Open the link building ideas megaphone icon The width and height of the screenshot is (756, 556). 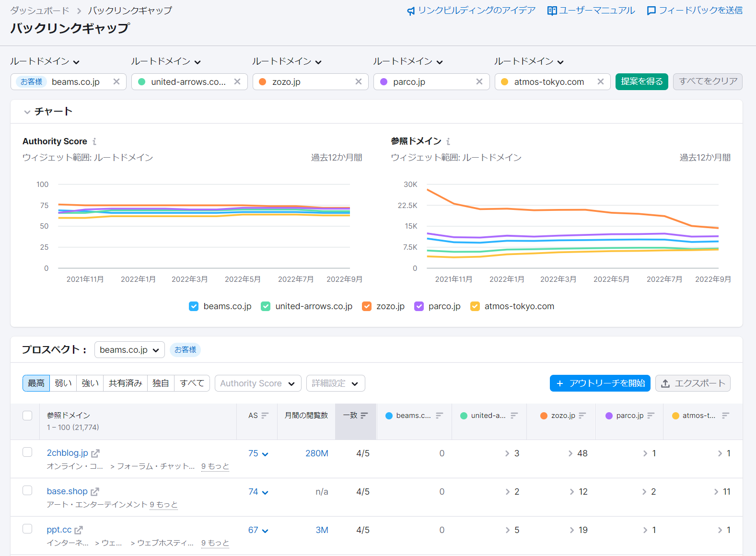[x=411, y=11]
